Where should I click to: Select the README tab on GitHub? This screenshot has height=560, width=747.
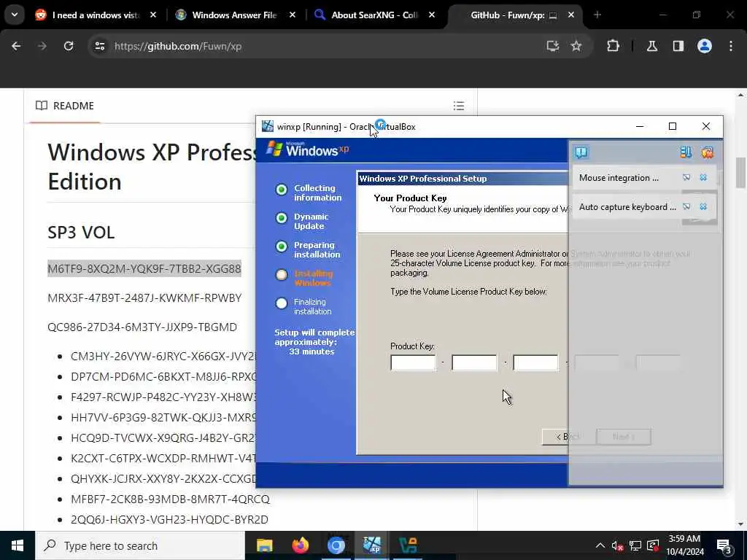pos(65,106)
